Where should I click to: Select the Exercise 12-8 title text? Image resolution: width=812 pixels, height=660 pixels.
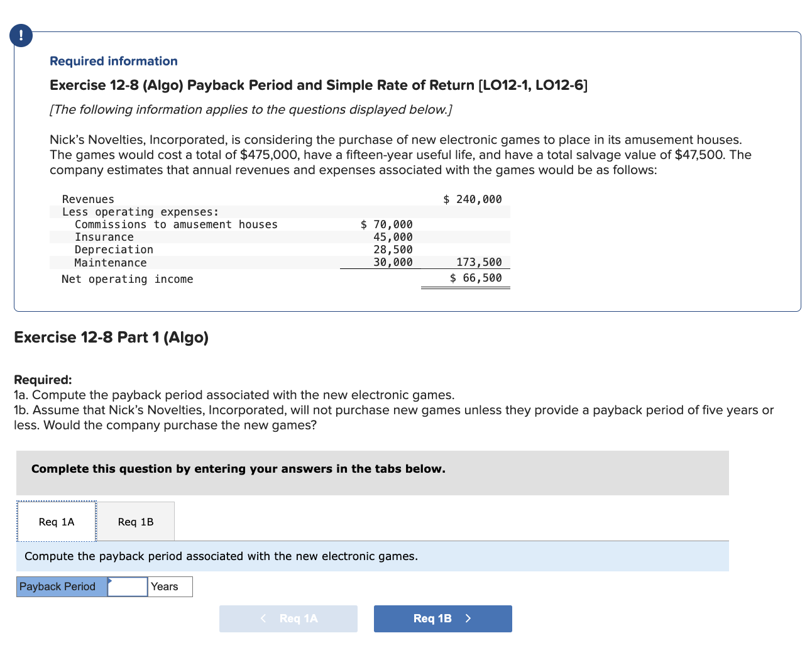tap(318, 85)
